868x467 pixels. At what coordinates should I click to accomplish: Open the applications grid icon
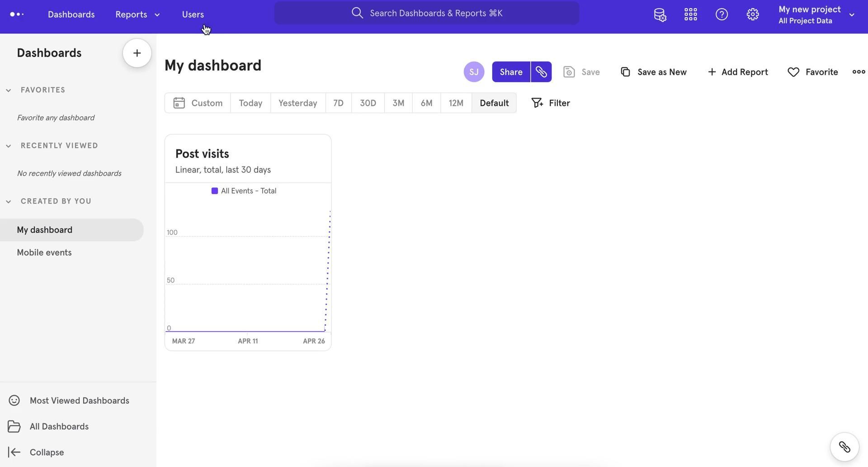click(x=690, y=14)
